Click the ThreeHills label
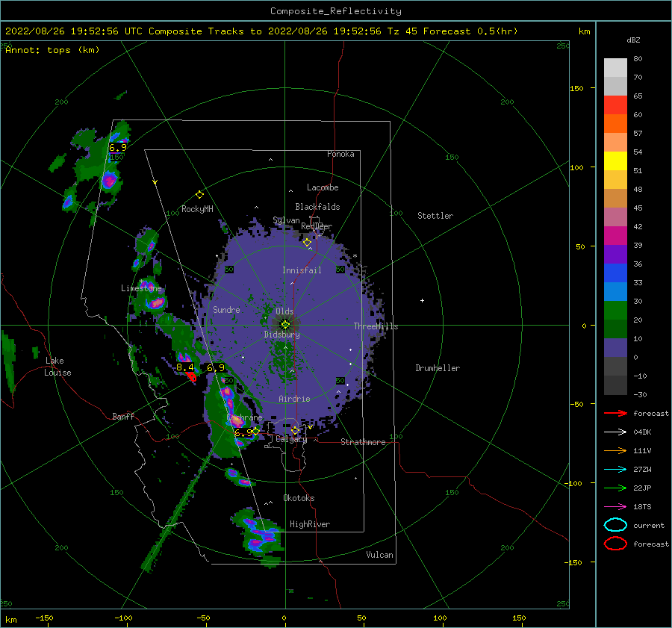Viewport: 672px width, 628px height. [376, 326]
